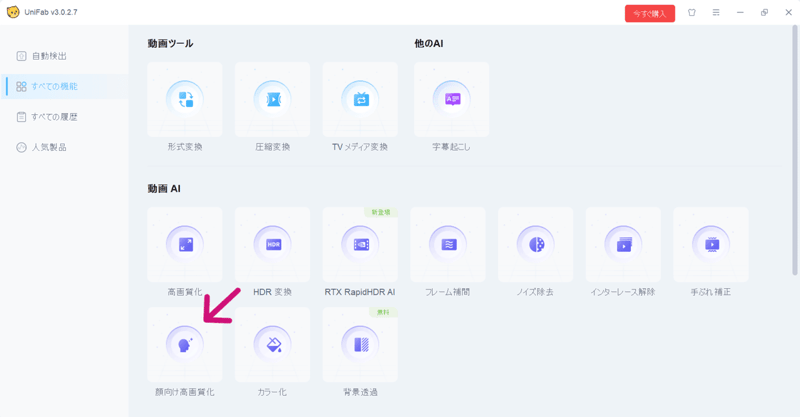Open the 顔向け高画質化 face enhancer tool
800x417 pixels.
pos(185,345)
